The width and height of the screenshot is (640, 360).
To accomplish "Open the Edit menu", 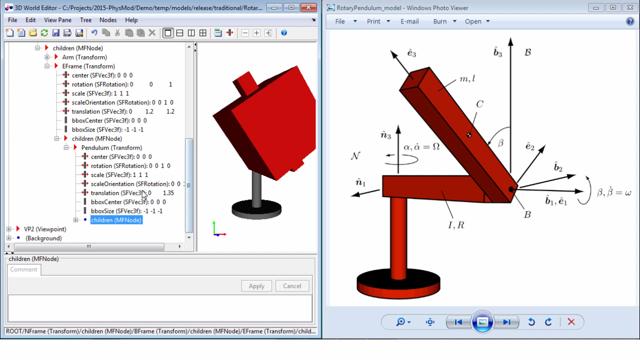I will click(31, 20).
